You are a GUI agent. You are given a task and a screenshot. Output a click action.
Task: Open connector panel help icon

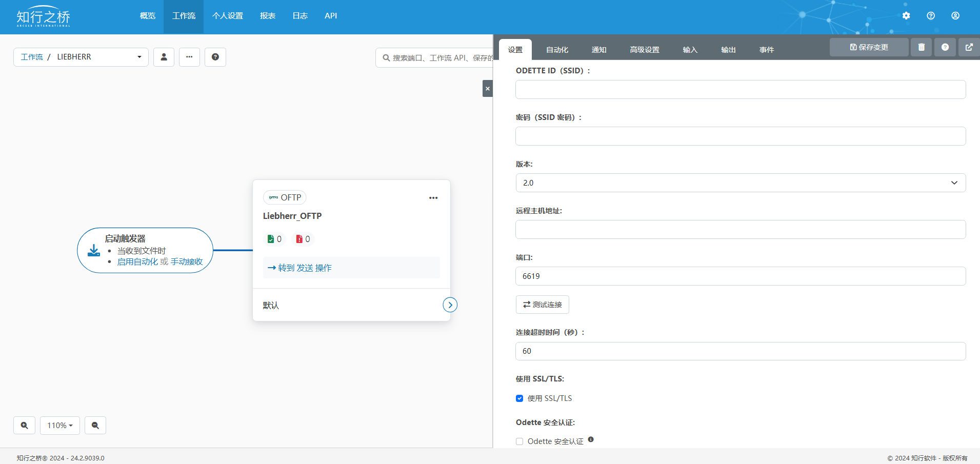coord(945,47)
